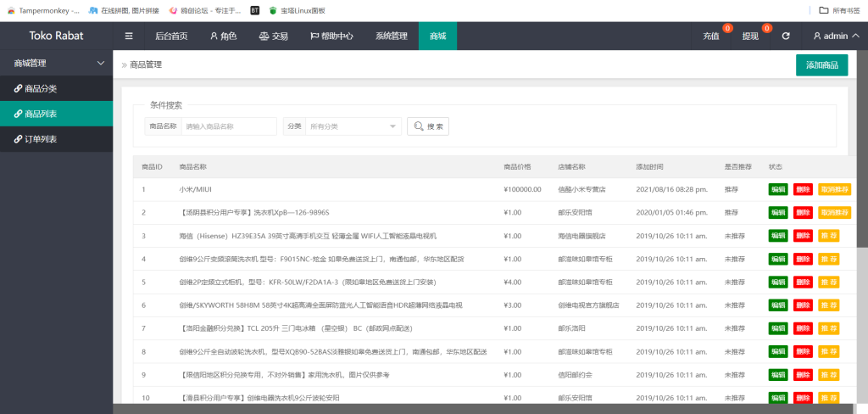Click 取消推荐 for product ID 2
868x414 pixels.
[x=835, y=213]
